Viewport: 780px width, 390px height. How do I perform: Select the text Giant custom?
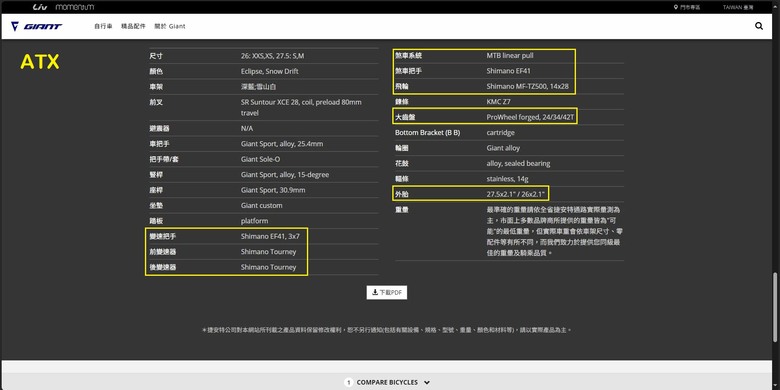pyautogui.click(x=262, y=205)
